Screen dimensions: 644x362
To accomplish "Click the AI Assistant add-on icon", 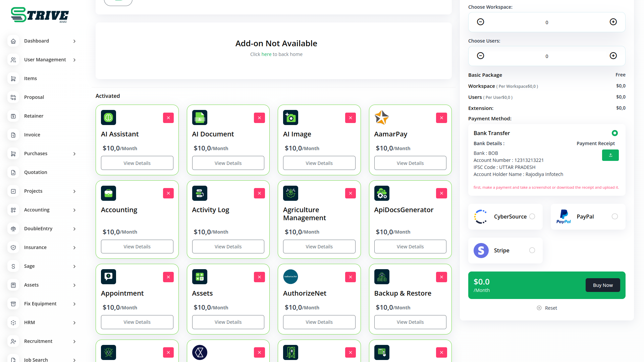I will (108, 118).
